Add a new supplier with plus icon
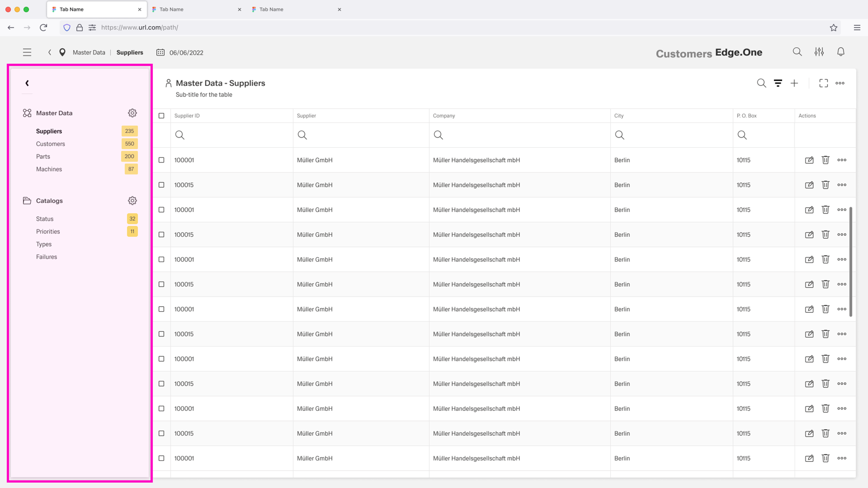868x488 pixels. [x=794, y=83]
